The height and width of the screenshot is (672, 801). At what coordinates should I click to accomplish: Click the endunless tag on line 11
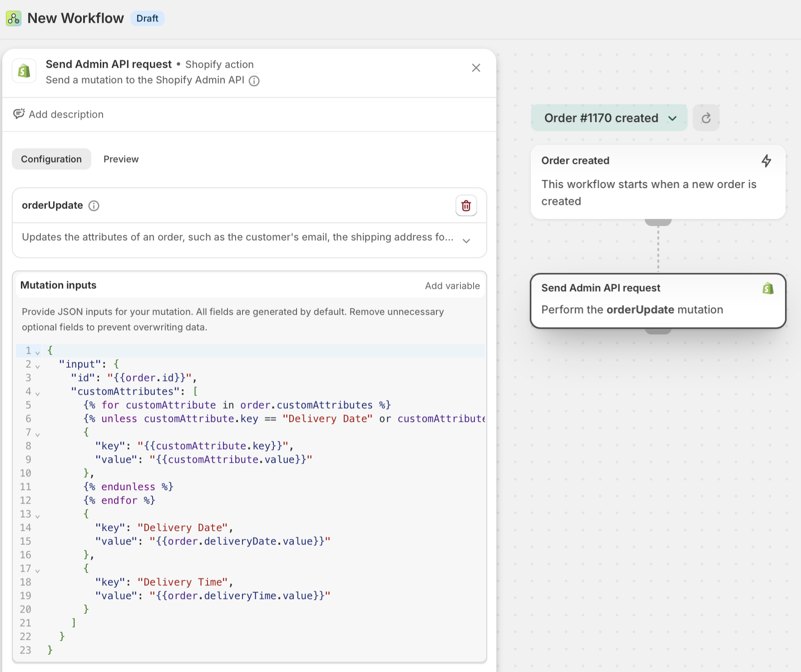click(129, 487)
